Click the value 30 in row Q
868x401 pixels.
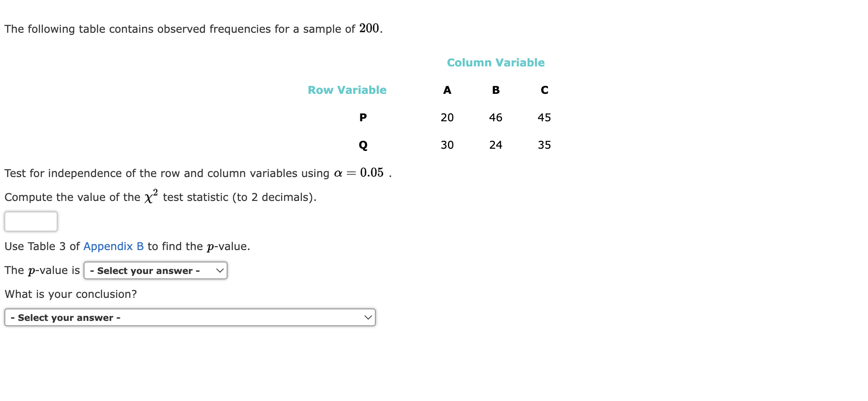pyautogui.click(x=448, y=145)
